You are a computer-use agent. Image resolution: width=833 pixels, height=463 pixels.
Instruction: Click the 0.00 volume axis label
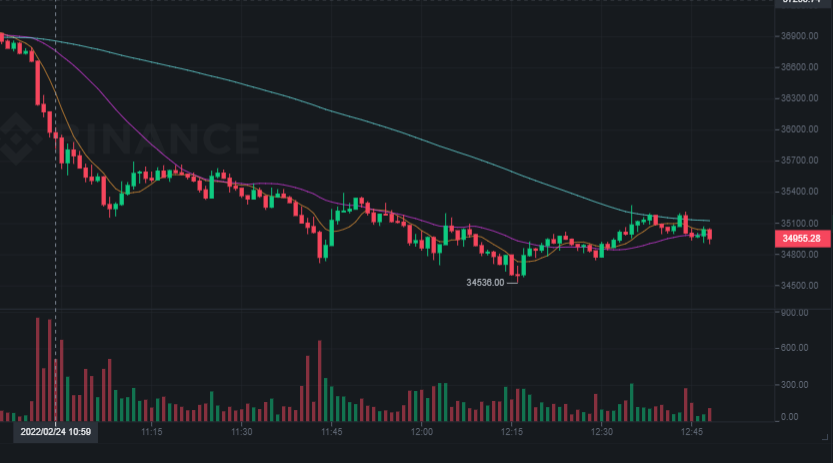click(x=790, y=417)
